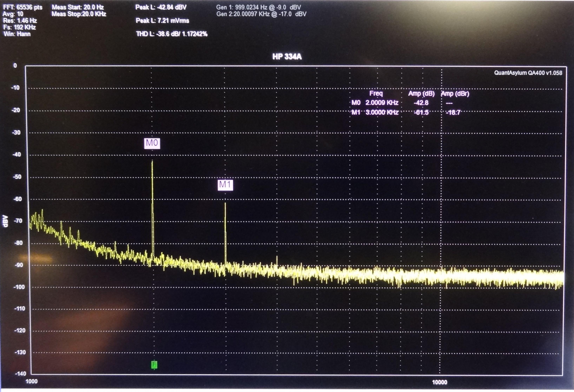Click the Amp (dBr) column header
The image size is (574, 392).
pyautogui.click(x=455, y=94)
